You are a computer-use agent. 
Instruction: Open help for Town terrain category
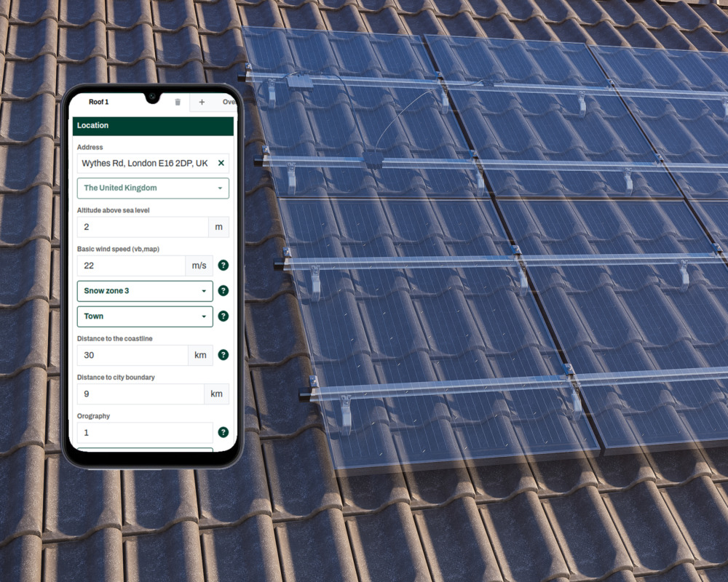coord(223,316)
